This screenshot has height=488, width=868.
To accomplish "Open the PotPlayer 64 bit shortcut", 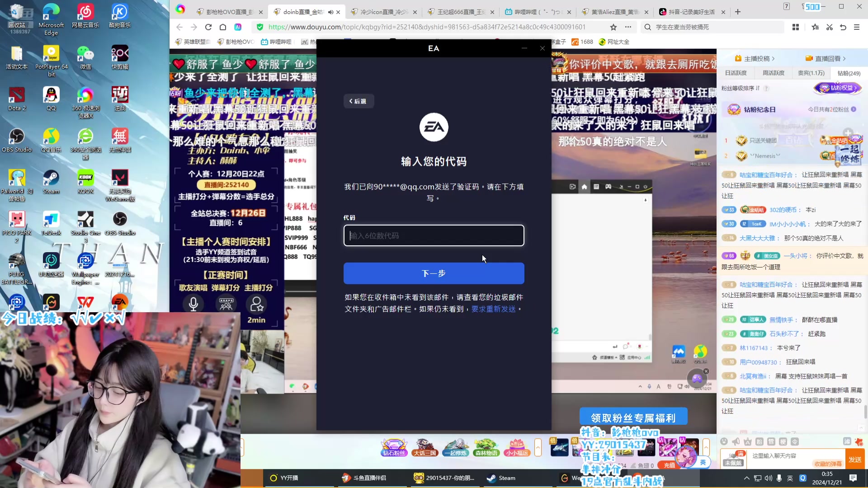I will [51, 61].
